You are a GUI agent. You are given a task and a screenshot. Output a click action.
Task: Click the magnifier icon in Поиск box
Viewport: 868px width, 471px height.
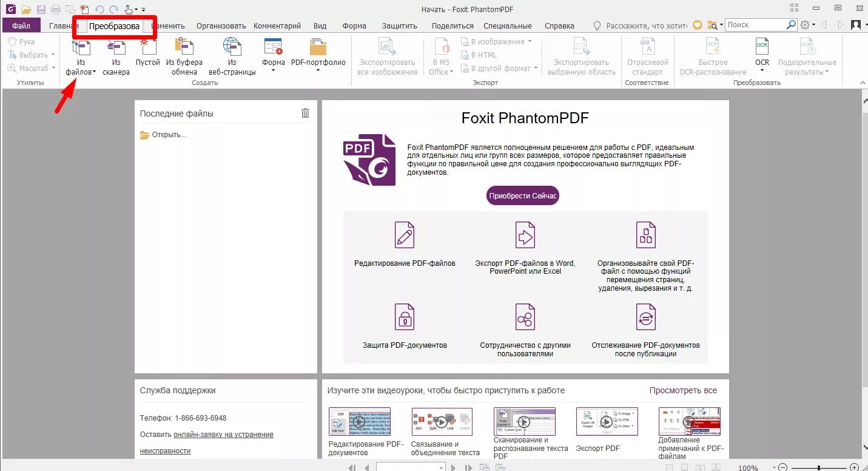pyautogui.click(x=791, y=25)
